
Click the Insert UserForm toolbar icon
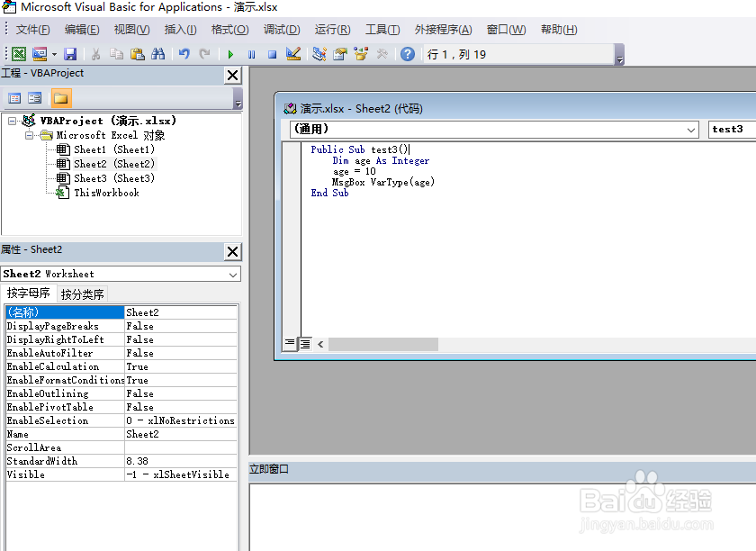coord(40,54)
